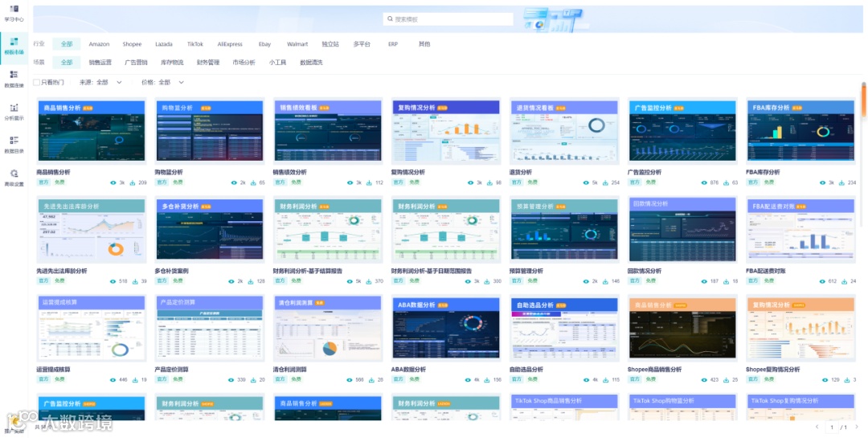Select the ERP industry filter
868x438 pixels.
pos(393,43)
